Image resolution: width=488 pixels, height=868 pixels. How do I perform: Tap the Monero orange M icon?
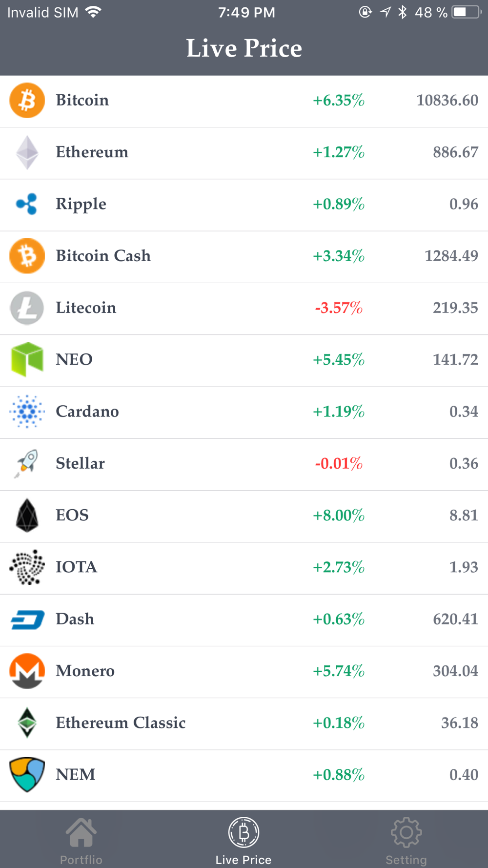(27, 671)
